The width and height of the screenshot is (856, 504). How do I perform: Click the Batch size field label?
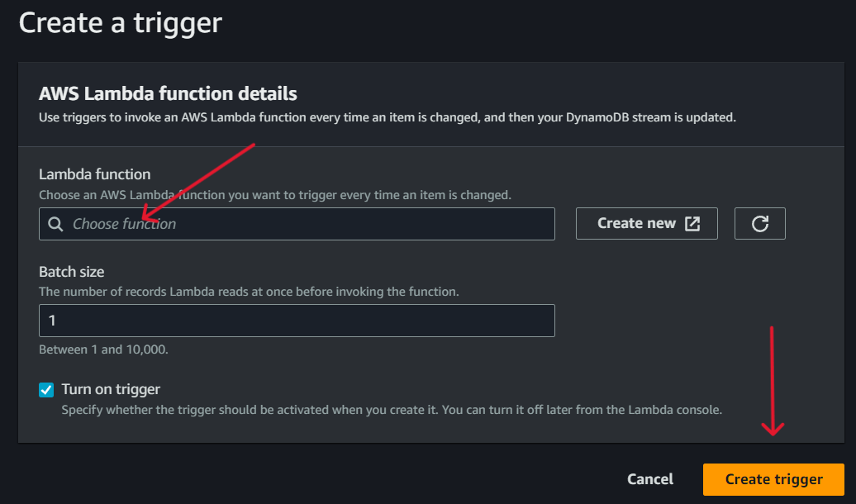(72, 272)
